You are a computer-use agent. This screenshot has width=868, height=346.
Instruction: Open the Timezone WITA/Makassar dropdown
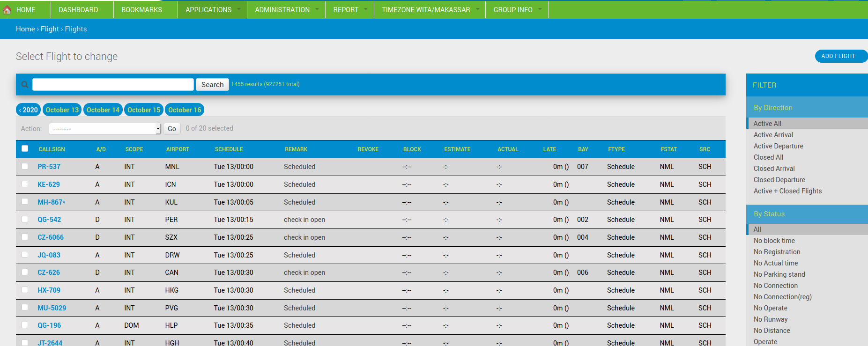coord(430,10)
